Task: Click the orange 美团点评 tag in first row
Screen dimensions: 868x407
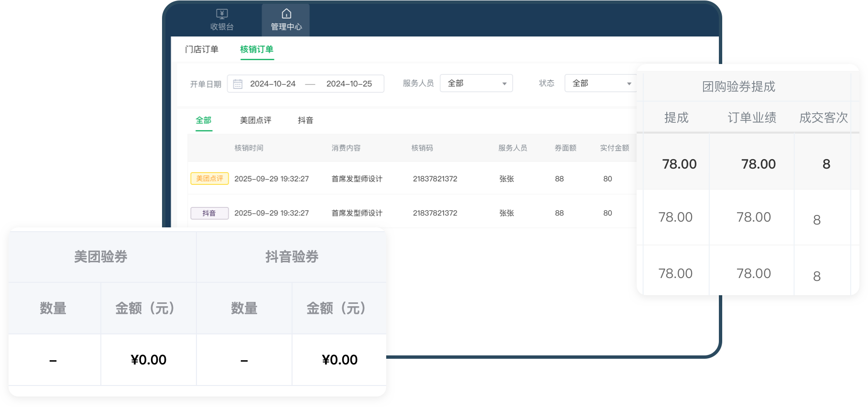Action: (210, 178)
